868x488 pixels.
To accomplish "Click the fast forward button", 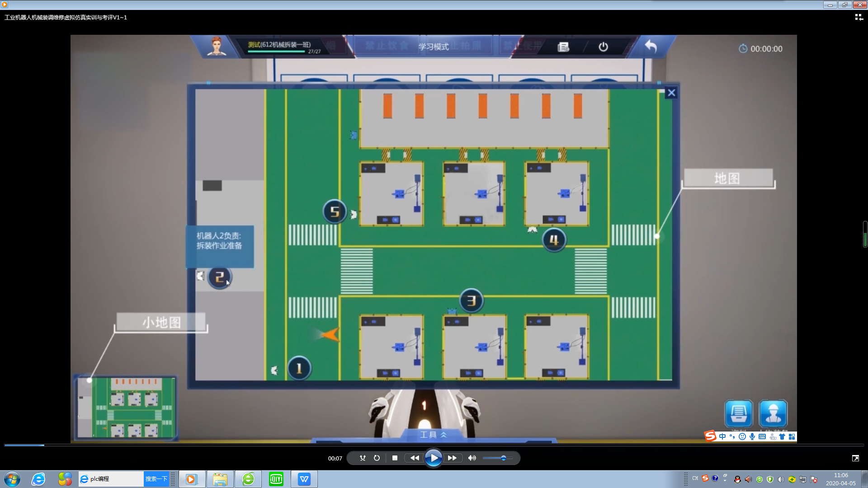I will tap(452, 458).
